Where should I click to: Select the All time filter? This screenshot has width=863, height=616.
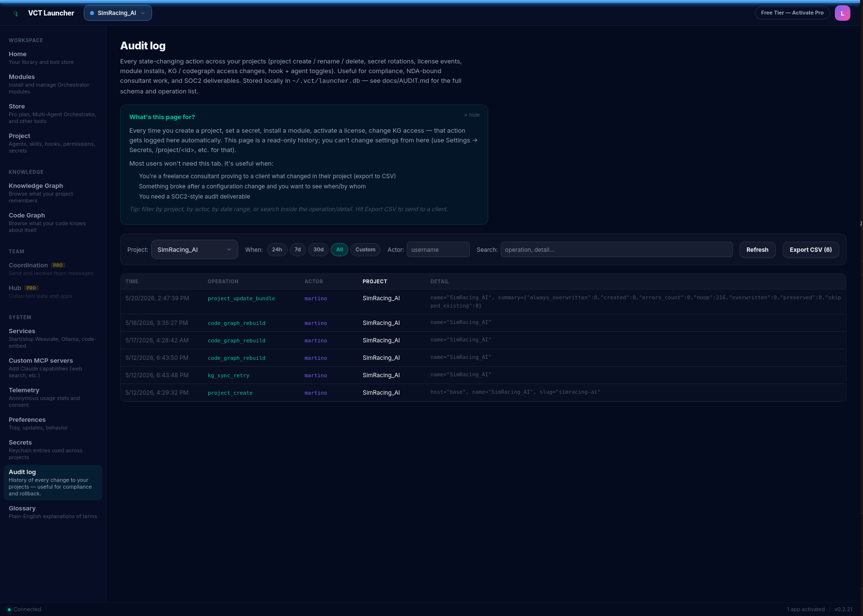pos(339,250)
